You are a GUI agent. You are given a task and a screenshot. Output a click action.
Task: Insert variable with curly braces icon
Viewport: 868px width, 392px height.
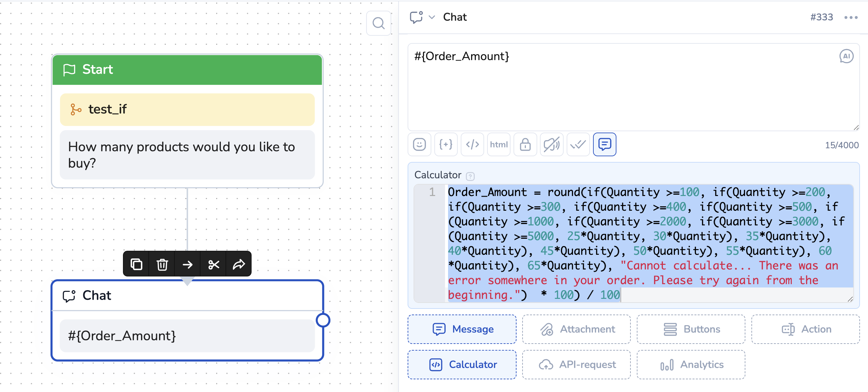(445, 145)
